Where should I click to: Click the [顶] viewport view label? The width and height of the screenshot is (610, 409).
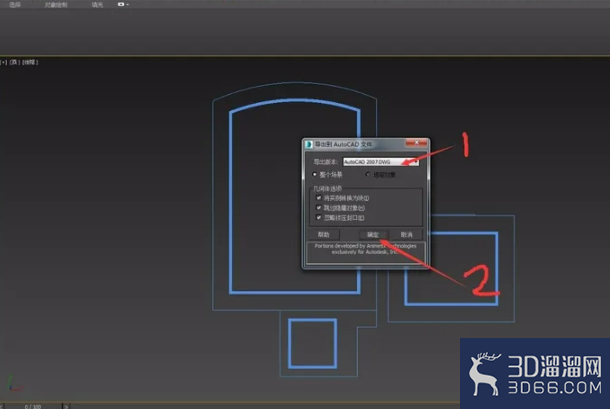[x=14, y=62]
